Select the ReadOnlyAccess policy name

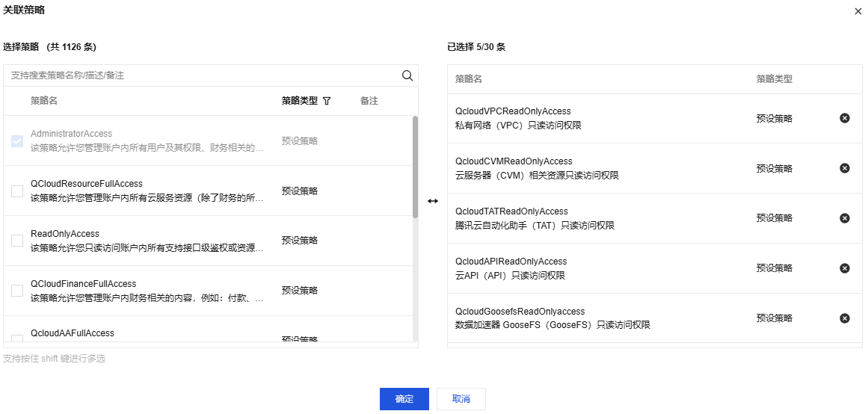(x=65, y=233)
